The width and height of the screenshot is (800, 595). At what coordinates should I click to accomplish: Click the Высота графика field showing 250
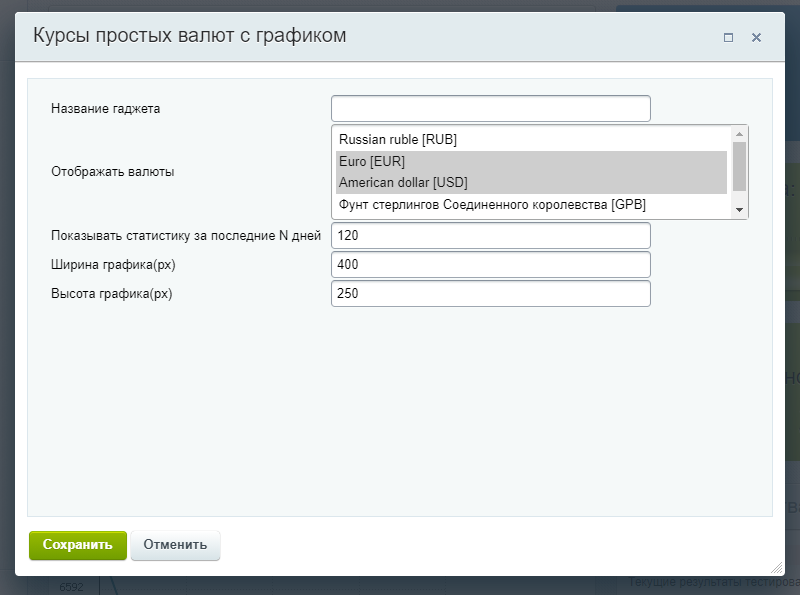pos(491,293)
